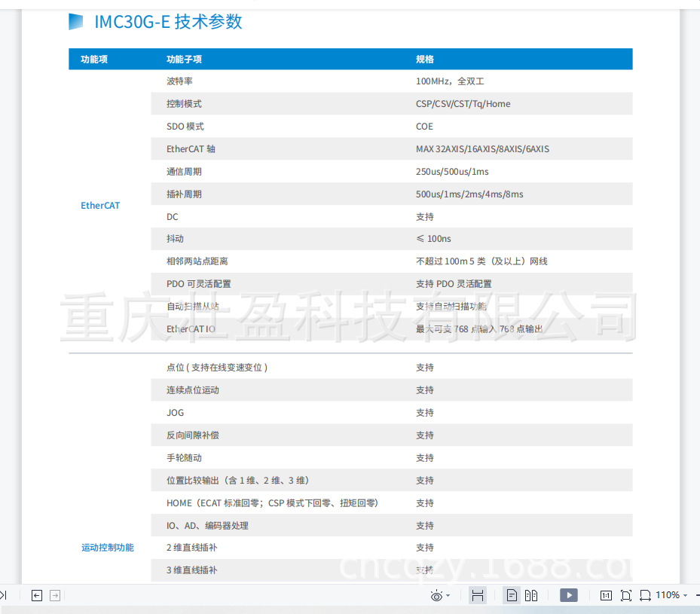Toggle two-page book view
The image size is (700, 614).
pyautogui.click(x=531, y=595)
